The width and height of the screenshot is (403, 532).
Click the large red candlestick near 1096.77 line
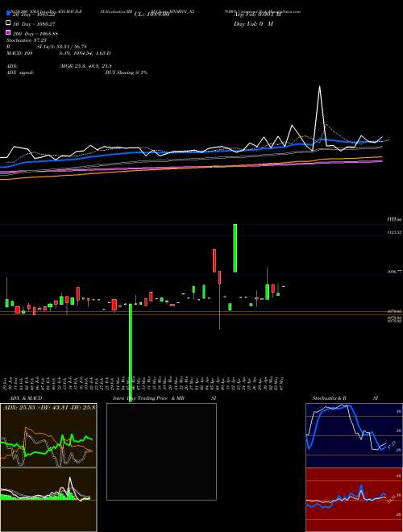coord(214,260)
